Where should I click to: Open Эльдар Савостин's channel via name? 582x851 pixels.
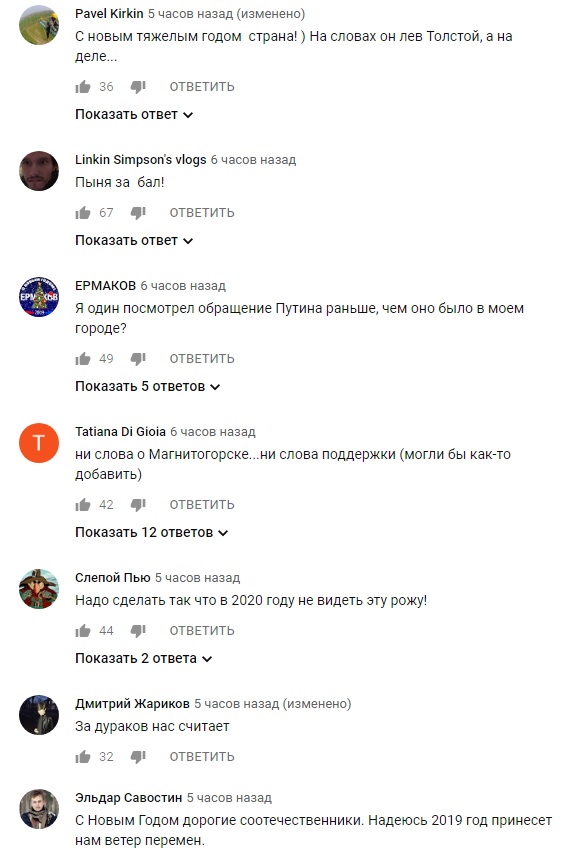129,798
